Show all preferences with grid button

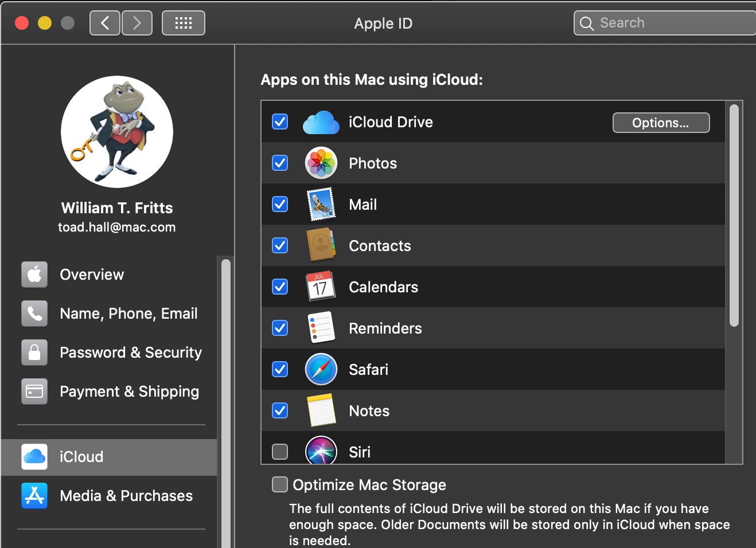click(184, 23)
